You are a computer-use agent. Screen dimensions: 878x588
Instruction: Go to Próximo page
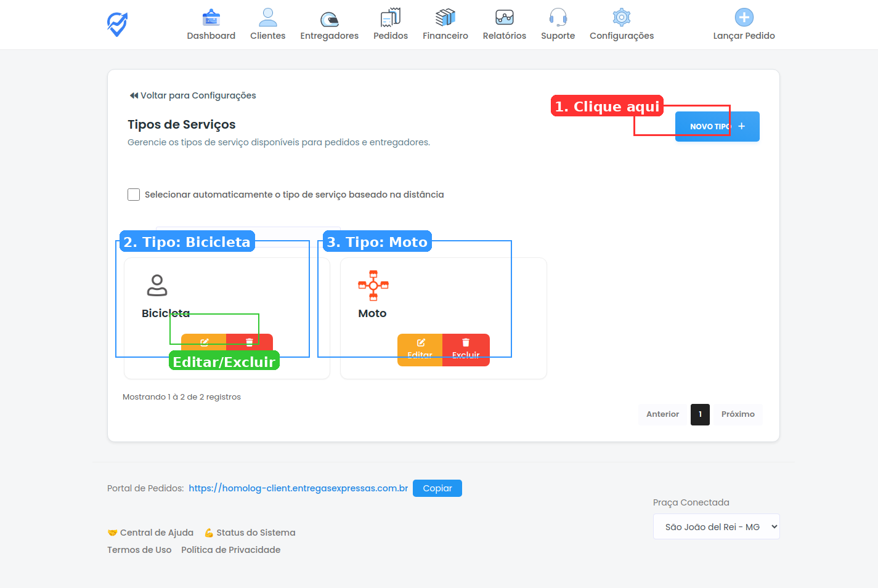point(738,414)
